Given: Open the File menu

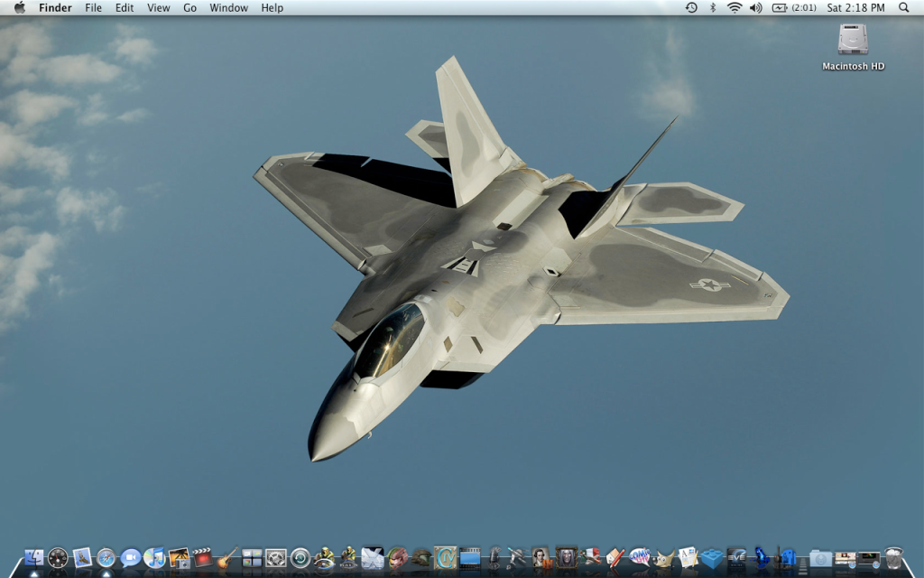Looking at the screenshot, I should (x=93, y=7).
